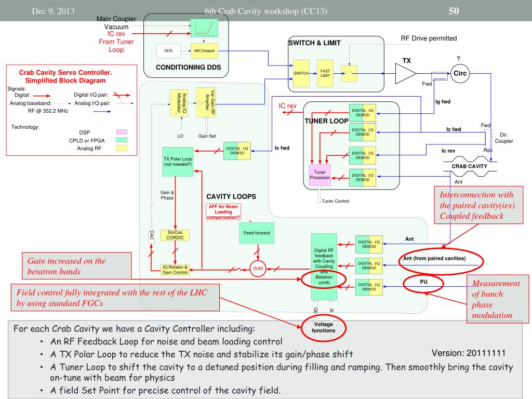
Task: Click the '6th Crab Cavity workshop (CC13)' header
Action: (266, 11)
